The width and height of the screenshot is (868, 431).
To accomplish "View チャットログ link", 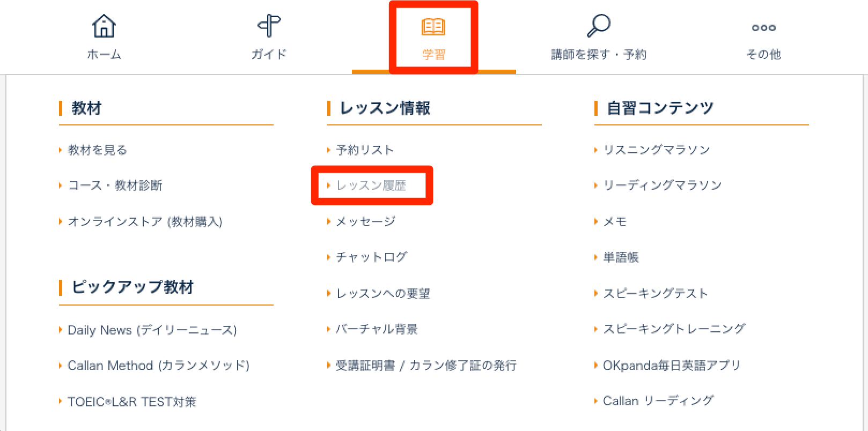I will click(372, 257).
